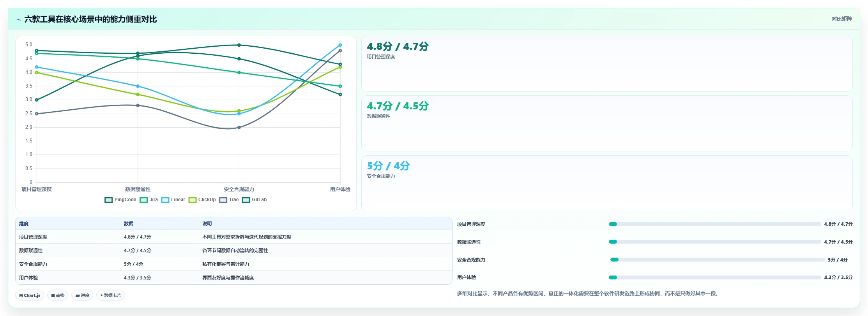Click the description 各环节间数据自动流转的完整性
This screenshot has height=316, width=868.
235,251
